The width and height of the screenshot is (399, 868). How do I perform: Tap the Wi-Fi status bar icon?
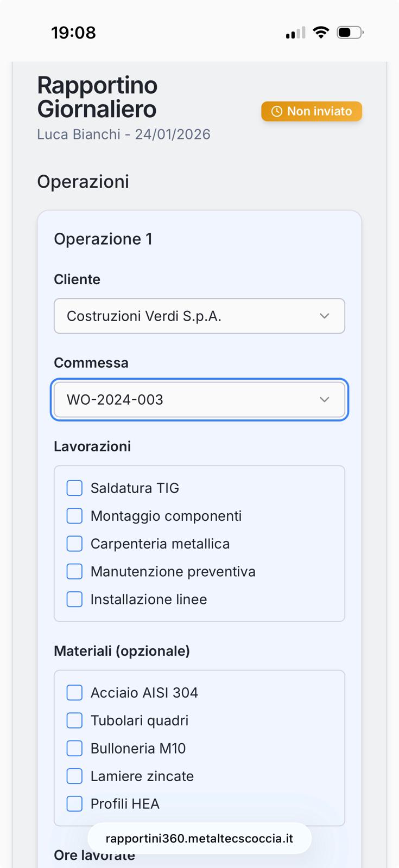321,33
